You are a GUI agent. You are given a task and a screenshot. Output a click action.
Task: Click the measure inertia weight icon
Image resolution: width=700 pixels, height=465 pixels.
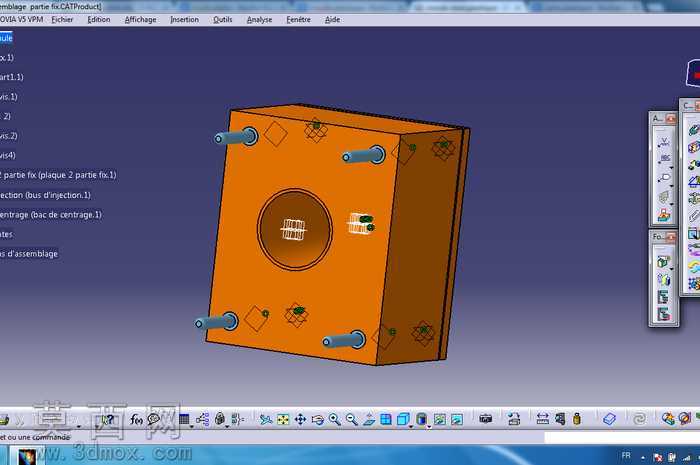click(x=577, y=419)
